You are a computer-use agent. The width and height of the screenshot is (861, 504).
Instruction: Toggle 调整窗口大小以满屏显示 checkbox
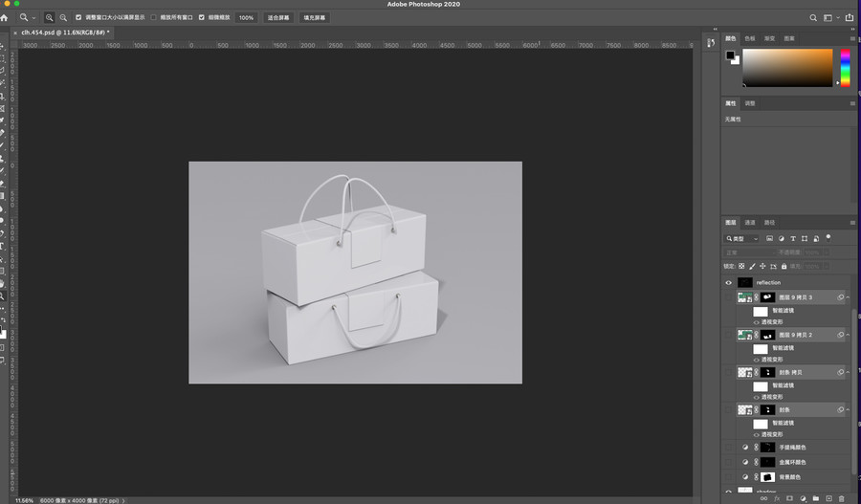click(78, 17)
